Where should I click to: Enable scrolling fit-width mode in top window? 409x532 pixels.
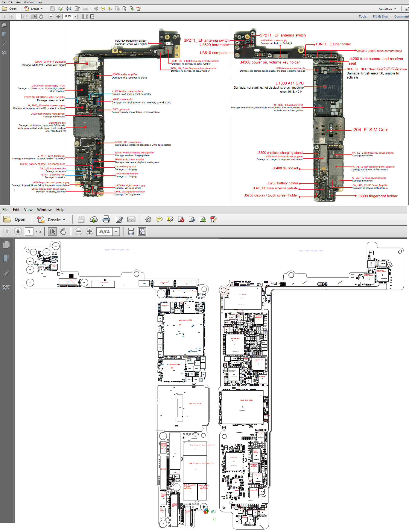click(x=85, y=17)
